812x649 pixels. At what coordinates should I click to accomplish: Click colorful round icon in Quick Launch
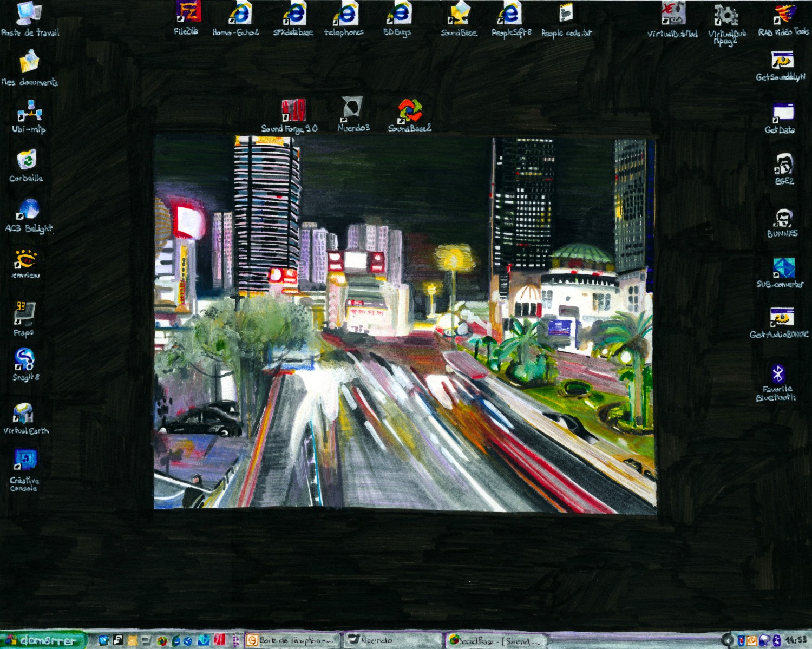[161, 641]
